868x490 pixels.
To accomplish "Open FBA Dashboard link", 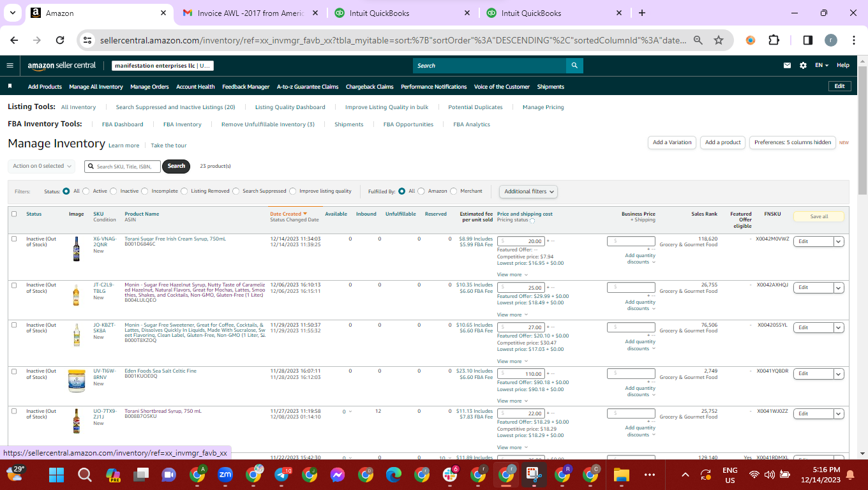I will coord(123,124).
